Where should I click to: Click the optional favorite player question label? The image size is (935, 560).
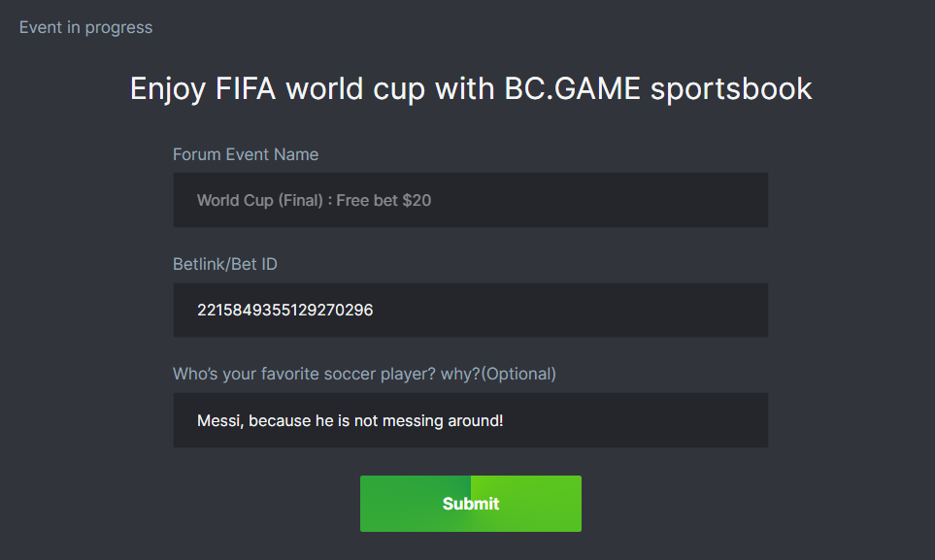364,374
